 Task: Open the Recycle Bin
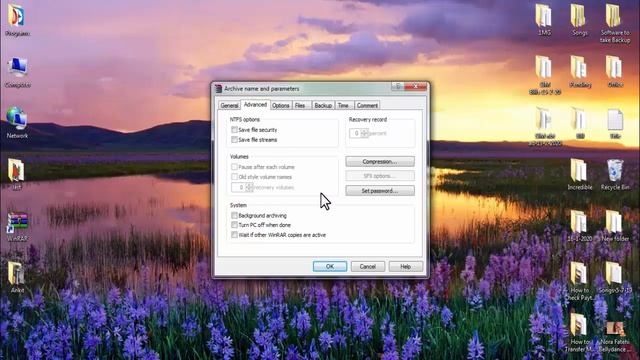tap(615, 173)
